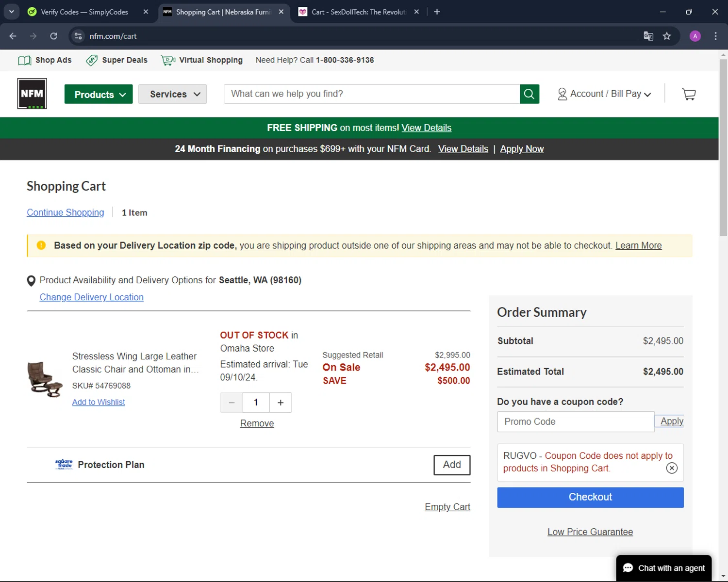Open the shopping cart icon in header
The height and width of the screenshot is (582, 728).
coord(689,94)
